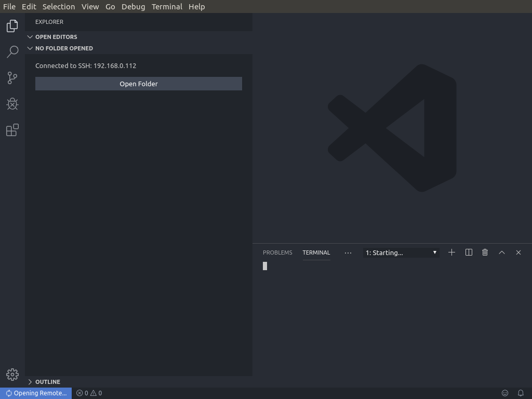Focus the terminal input area cursor
Viewport: 532px width, 399px height.
coord(265,266)
